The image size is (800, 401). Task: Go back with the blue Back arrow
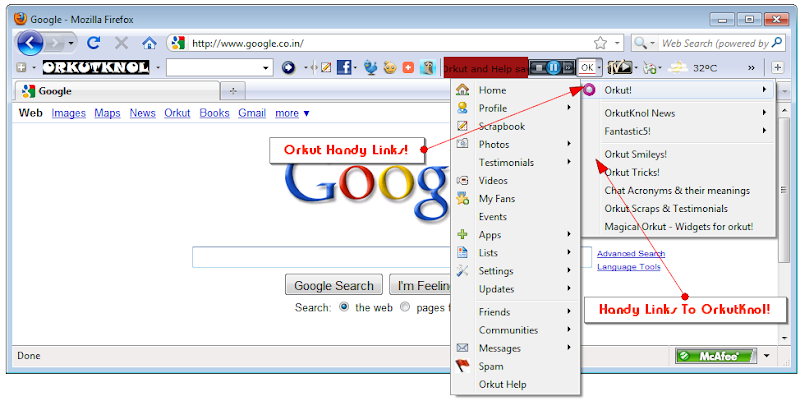[30, 43]
